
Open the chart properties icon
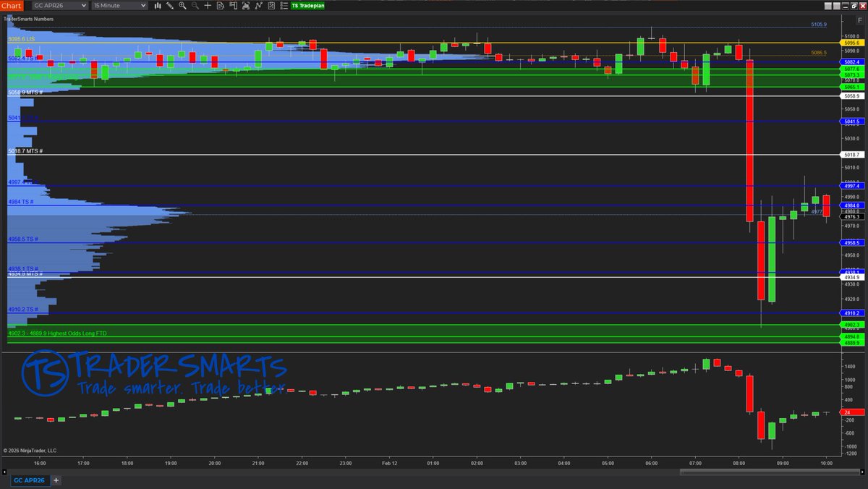pos(271,6)
